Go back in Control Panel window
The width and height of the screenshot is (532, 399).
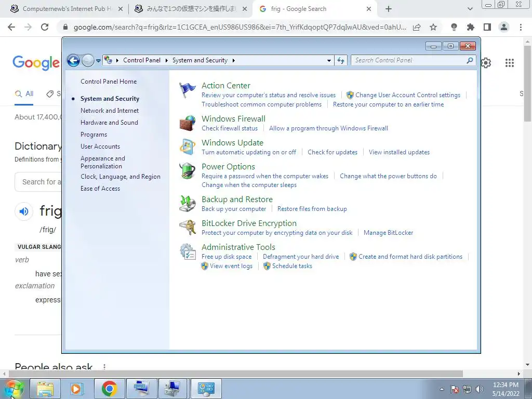(x=73, y=60)
